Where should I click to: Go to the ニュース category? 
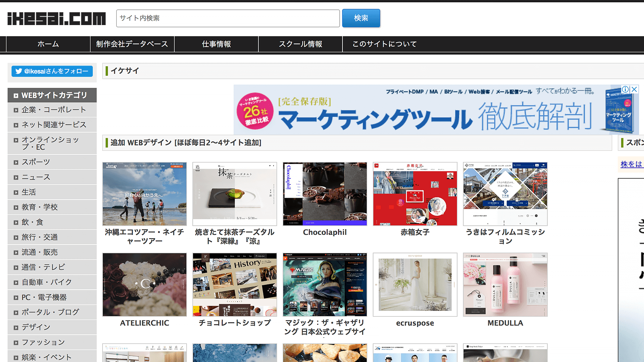click(52, 177)
